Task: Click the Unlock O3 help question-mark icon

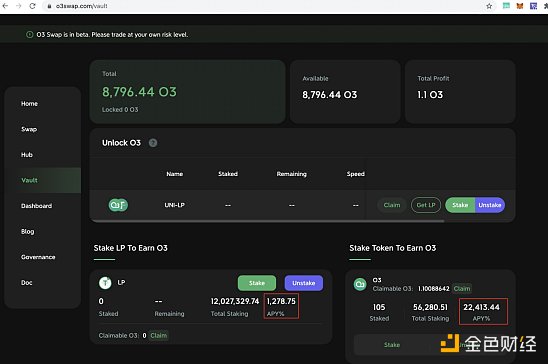Action: (x=153, y=143)
